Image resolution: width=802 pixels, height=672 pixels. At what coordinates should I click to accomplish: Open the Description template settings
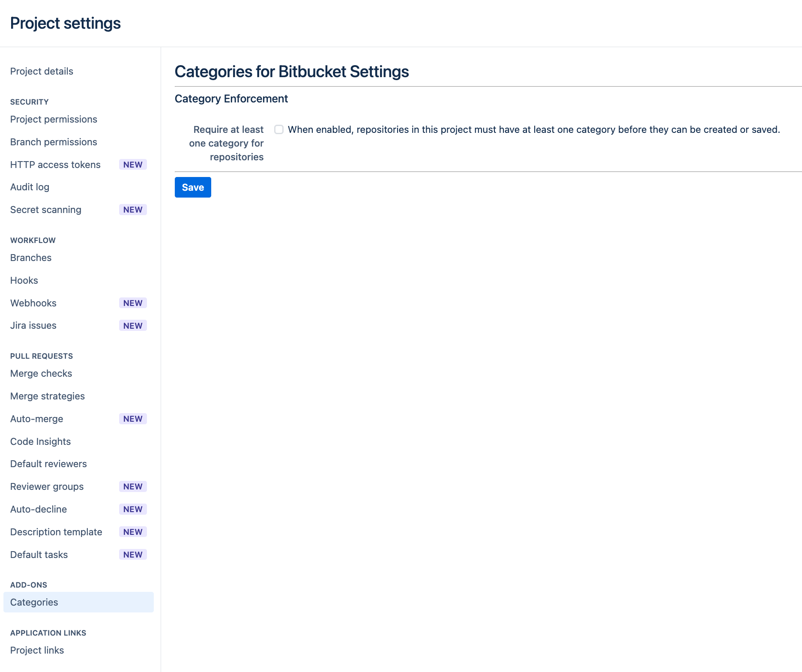pyautogui.click(x=56, y=532)
